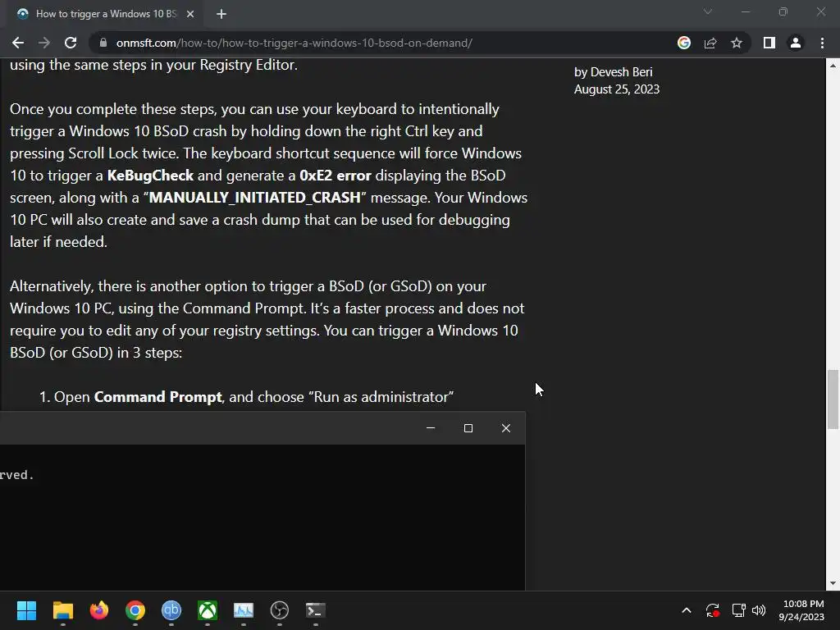Show hidden system tray icons
Screen dimensions: 840x630
(x=687, y=610)
